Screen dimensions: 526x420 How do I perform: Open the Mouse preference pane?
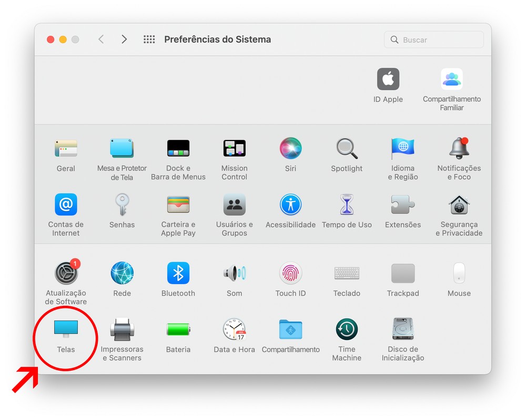tap(459, 273)
